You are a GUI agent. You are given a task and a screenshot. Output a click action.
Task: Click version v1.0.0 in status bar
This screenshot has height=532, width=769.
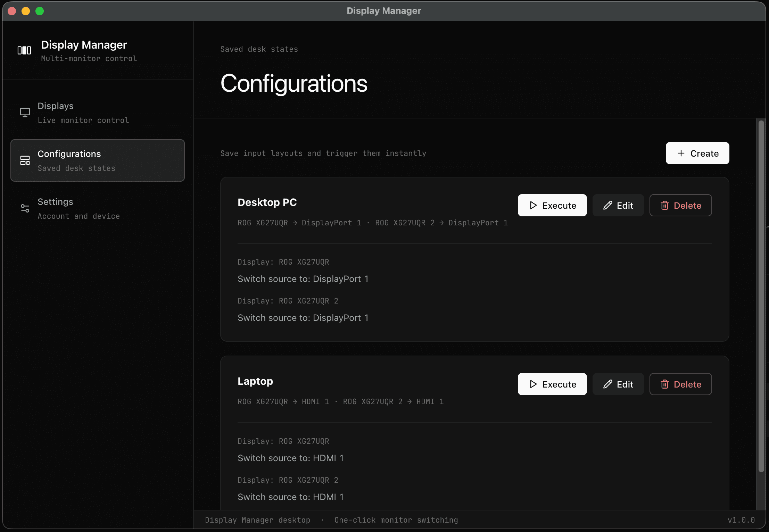coord(741,520)
